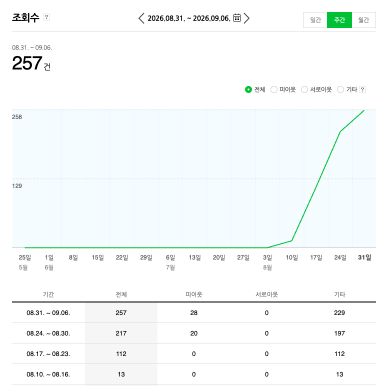
Task: Click the 257 total cell in the table
Action: pyautogui.click(x=121, y=313)
